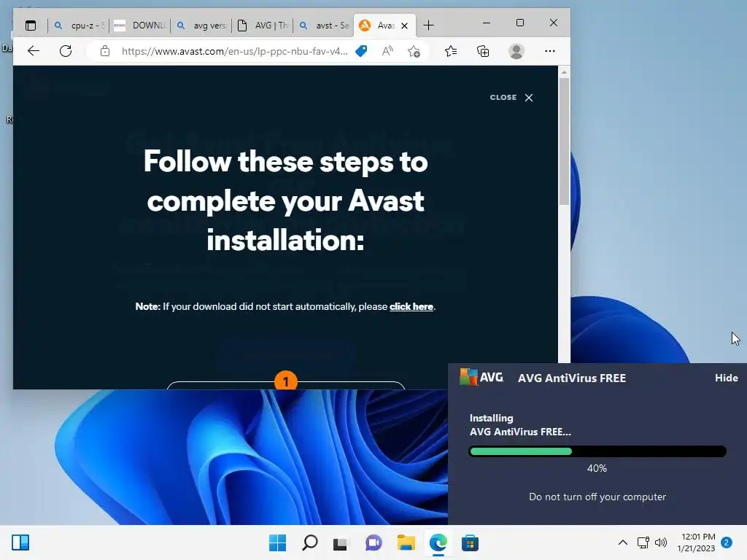Click the AVG installation progress bar
The height and width of the screenshot is (560, 747).
point(597,451)
